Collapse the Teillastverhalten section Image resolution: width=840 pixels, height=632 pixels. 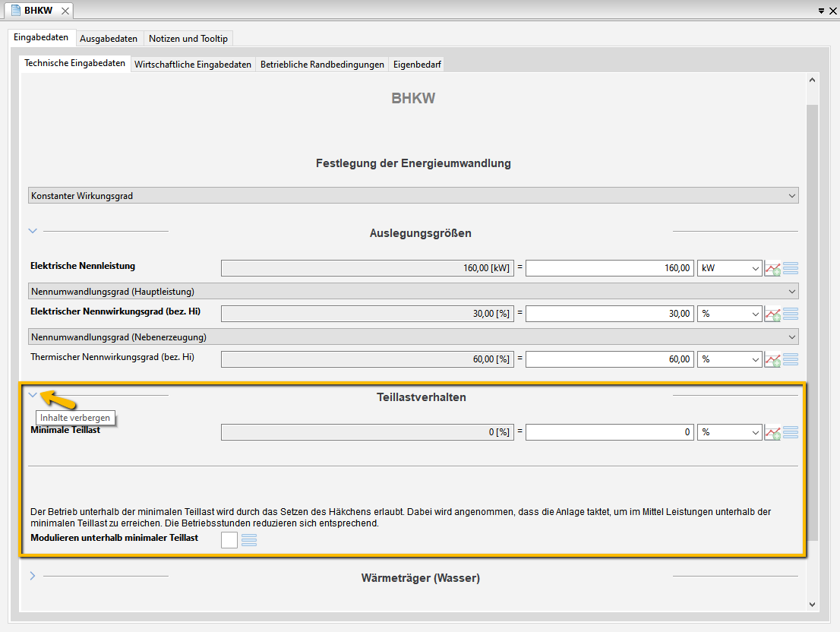(32, 395)
